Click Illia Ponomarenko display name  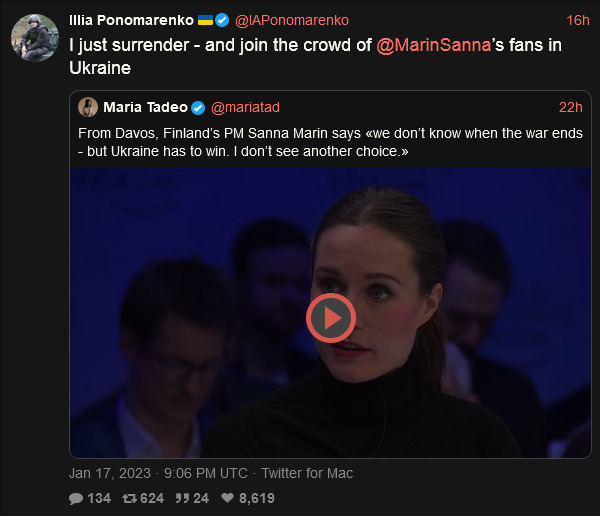(132, 20)
